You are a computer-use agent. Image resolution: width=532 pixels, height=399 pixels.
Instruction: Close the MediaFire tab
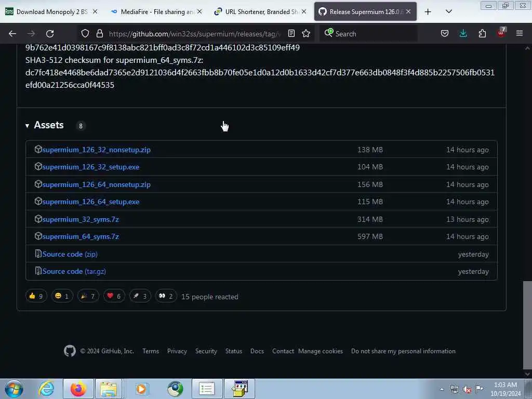[x=199, y=12]
